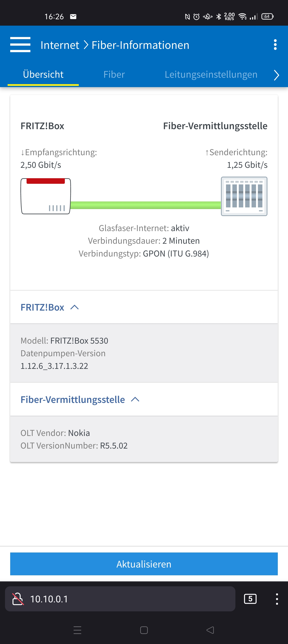Click the FRITZ!Box router device icon
The height and width of the screenshot is (644, 288).
pos(46,196)
